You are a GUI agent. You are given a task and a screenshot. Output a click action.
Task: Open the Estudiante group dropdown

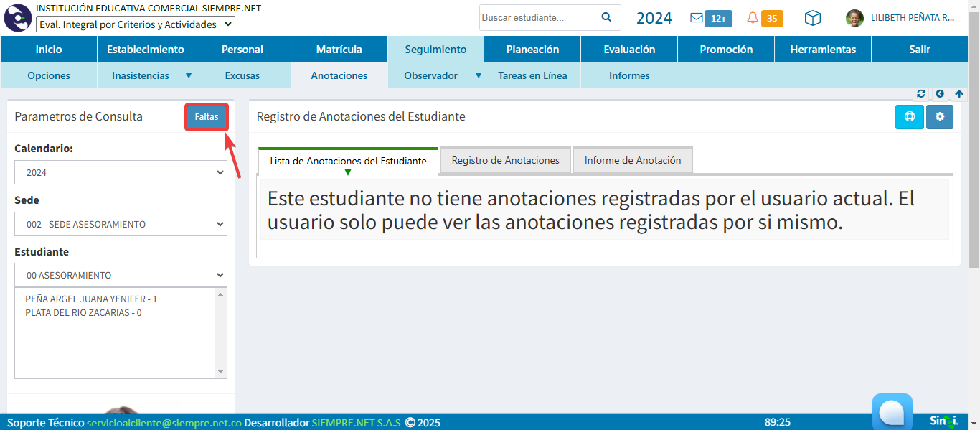pyautogui.click(x=121, y=275)
